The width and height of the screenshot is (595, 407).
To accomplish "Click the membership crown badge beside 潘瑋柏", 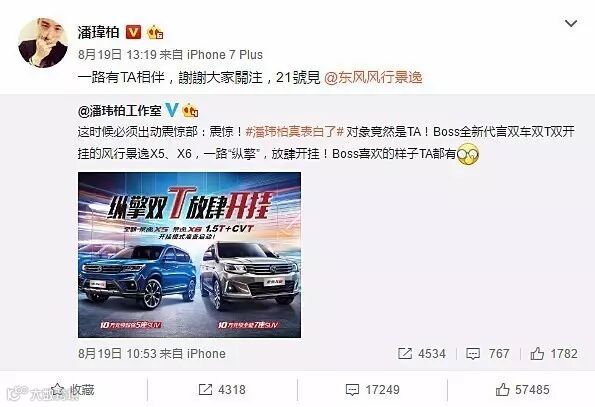I will (155, 33).
